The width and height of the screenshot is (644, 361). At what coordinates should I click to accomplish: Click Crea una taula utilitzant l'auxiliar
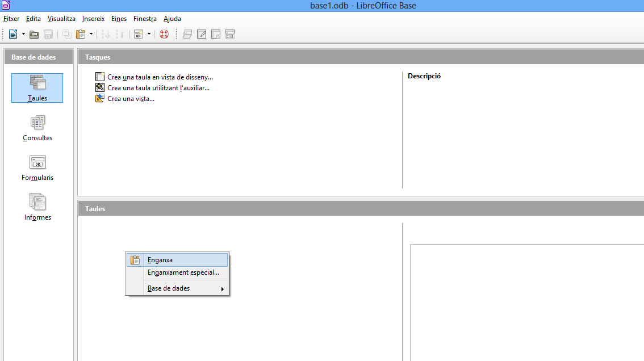[x=158, y=88]
